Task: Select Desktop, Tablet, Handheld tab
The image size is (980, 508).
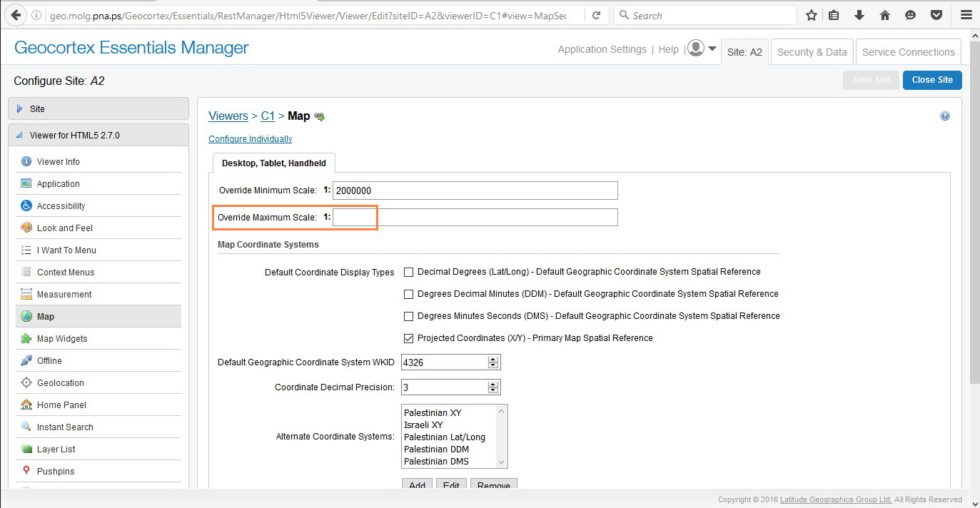Action: [274, 163]
